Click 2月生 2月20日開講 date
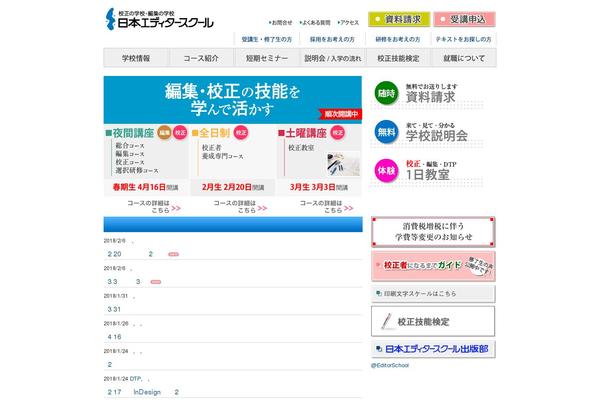600x400 pixels. [233, 187]
